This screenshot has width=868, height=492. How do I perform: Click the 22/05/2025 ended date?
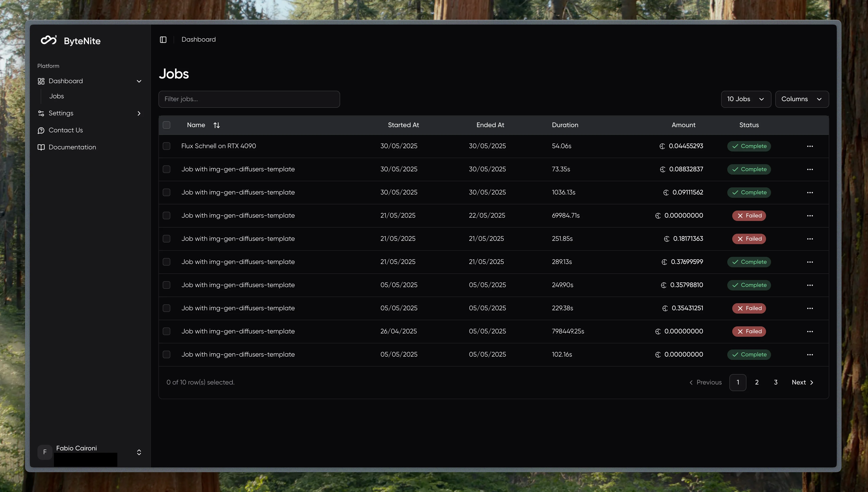(487, 216)
